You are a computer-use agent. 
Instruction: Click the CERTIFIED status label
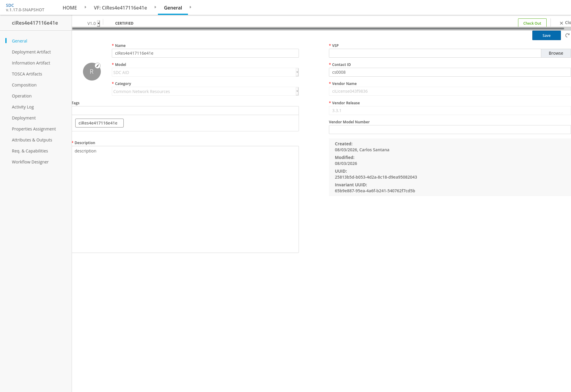(x=124, y=23)
